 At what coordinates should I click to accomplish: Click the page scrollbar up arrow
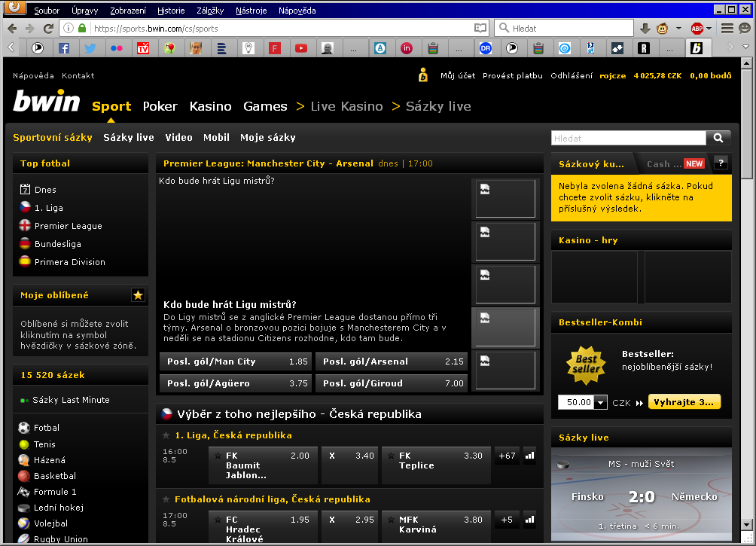click(746, 63)
